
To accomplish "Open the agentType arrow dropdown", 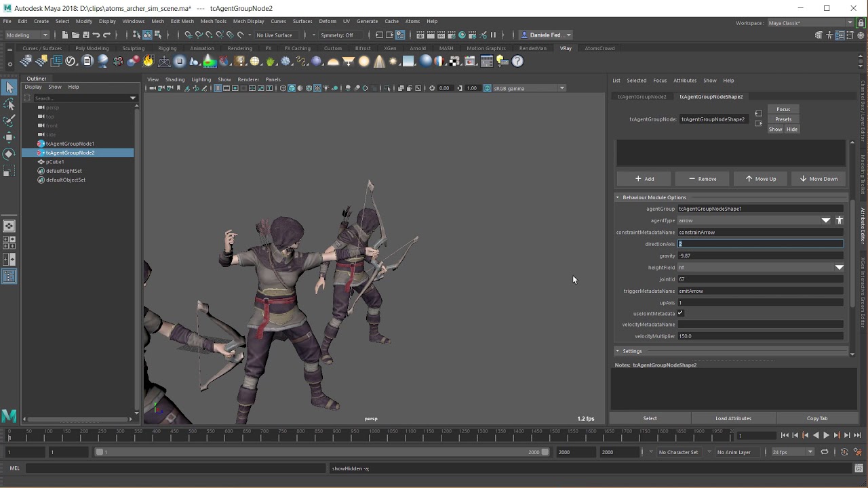I will [755, 220].
